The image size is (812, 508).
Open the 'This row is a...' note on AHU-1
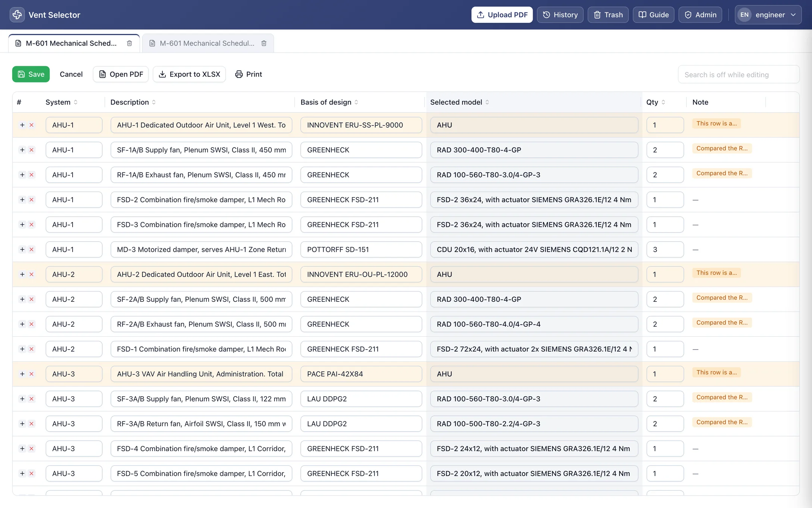(x=716, y=123)
